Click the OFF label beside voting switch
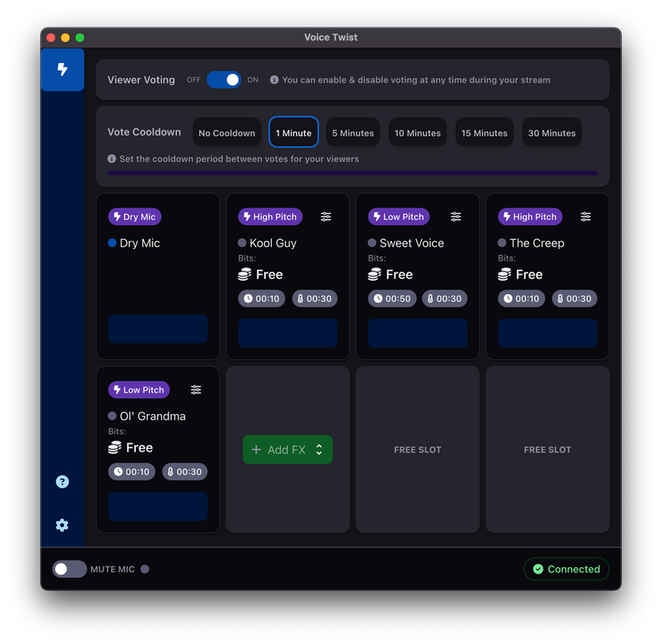This screenshot has height=644, width=662. 193,80
